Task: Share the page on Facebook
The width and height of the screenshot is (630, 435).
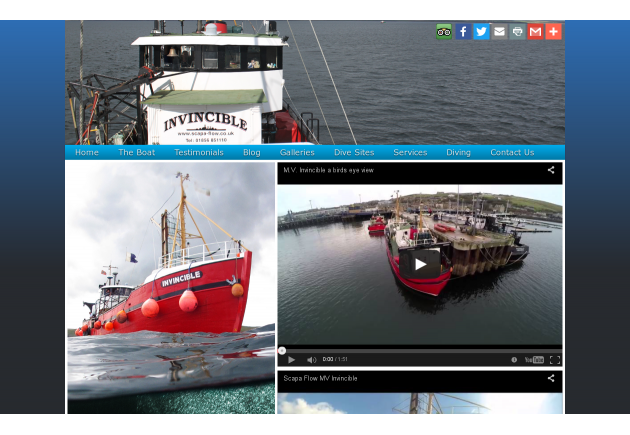Action: (463, 31)
